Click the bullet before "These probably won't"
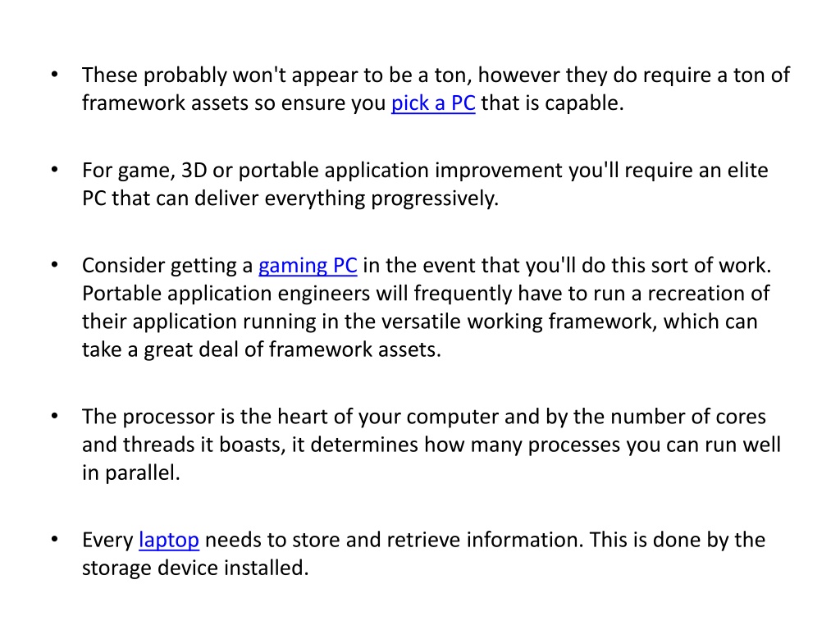This screenshot has height=630, width=840. (x=55, y=75)
